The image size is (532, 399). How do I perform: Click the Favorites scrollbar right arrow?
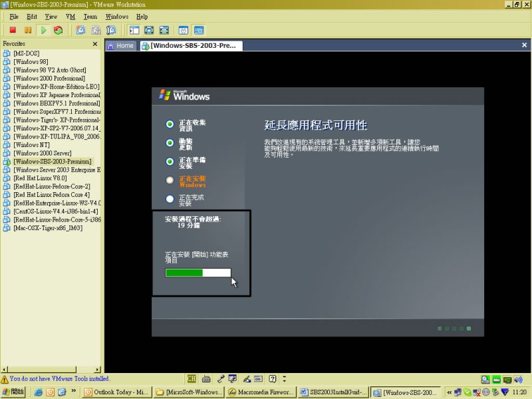(98, 370)
